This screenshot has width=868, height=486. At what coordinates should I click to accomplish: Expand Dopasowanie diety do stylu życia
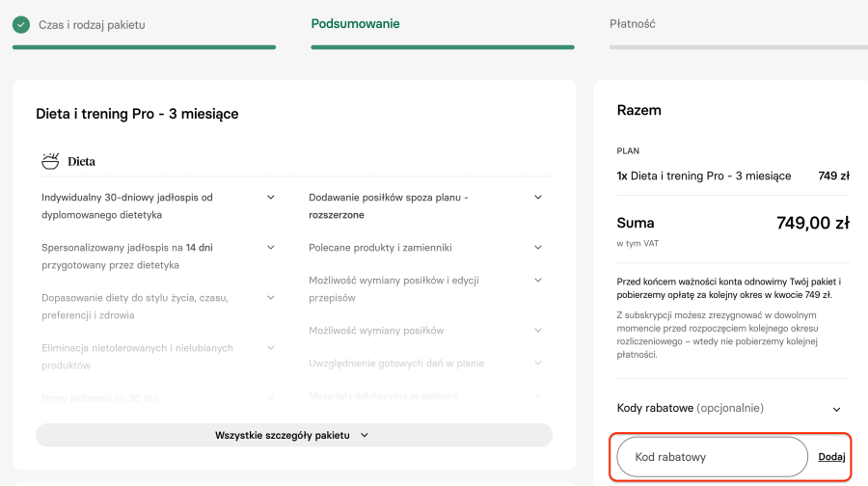pyautogui.click(x=271, y=298)
